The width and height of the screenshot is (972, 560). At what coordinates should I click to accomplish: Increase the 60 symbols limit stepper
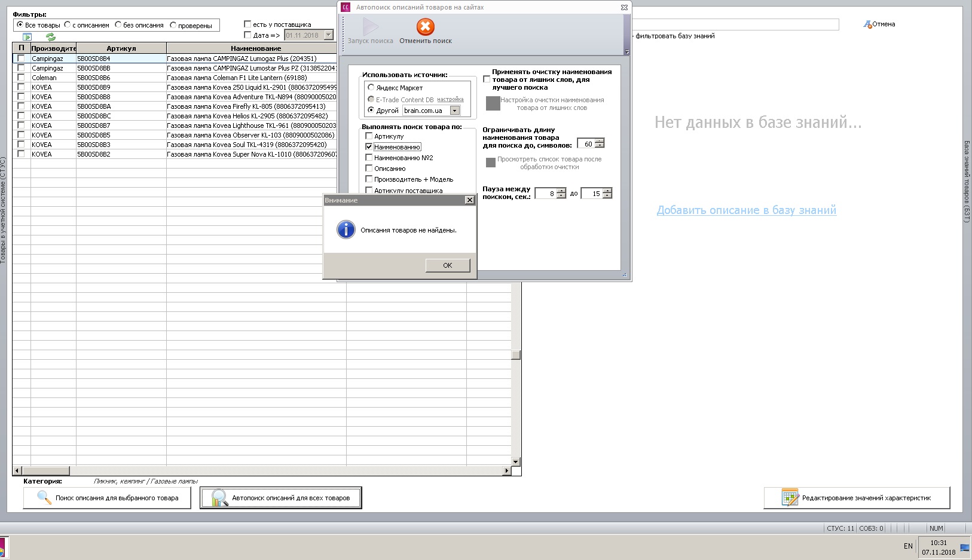(x=600, y=141)
